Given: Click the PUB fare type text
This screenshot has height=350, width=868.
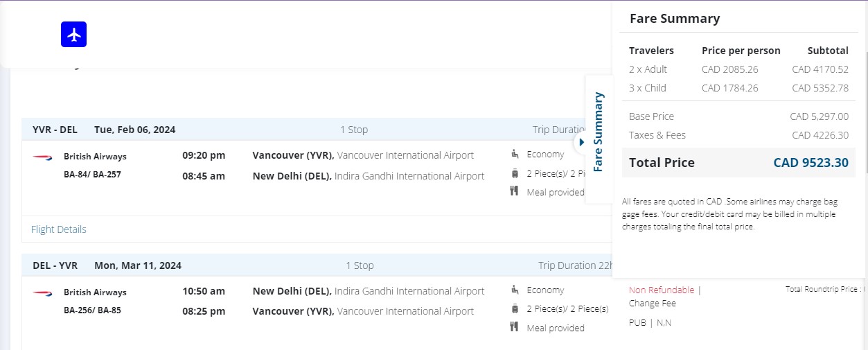Looking at the screenshot, I should click(637, 323).
